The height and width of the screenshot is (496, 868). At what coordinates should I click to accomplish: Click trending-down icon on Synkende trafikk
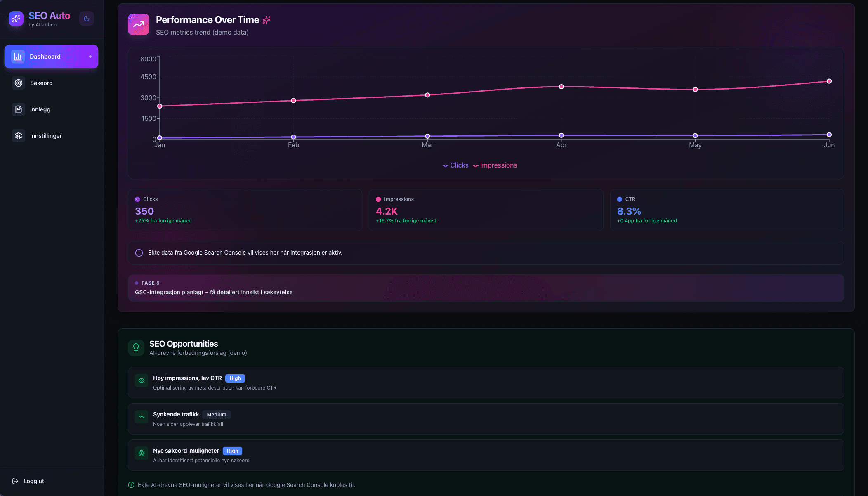pyautogui.click(x=142, y=417)
